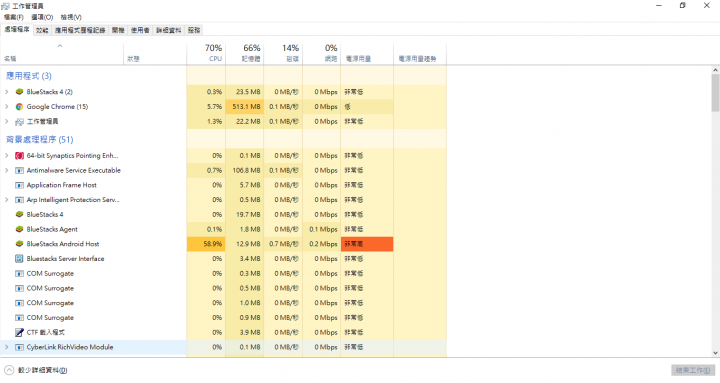The width and height of the screenshot is (720, 383).
Task: Click the 3.4 MB memory cell for Bluestacks Server Interface
Action: 245,259
